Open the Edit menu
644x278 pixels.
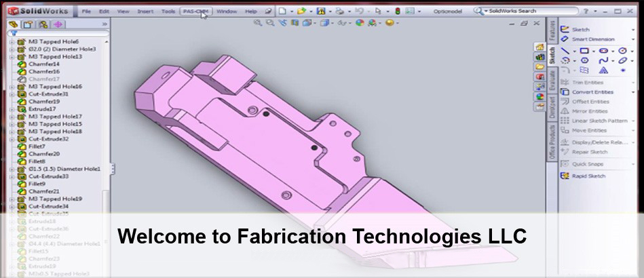(x=105, y=12)
